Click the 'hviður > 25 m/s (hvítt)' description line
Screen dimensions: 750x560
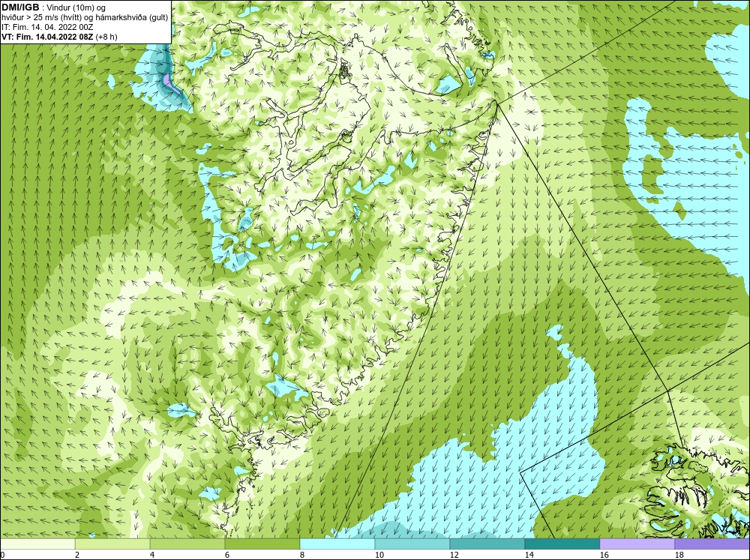(x=85, y=17)
